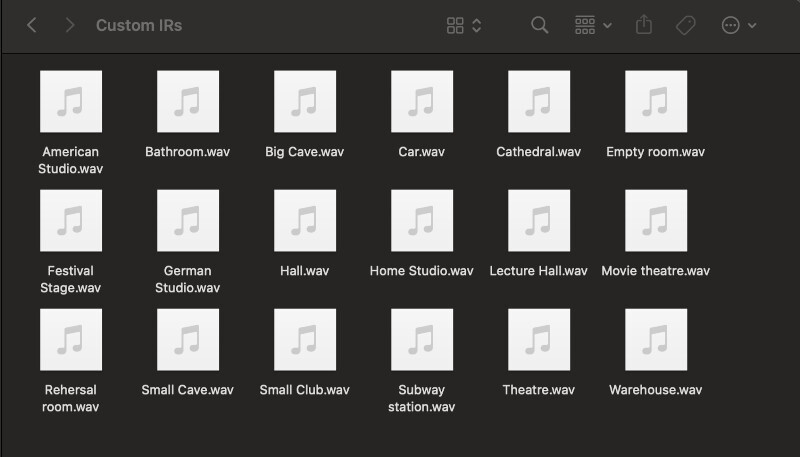Viewport: 800px width, 457px height.
Task: Open the icon view switcher dropdown
Action: [x=464, y=25]
